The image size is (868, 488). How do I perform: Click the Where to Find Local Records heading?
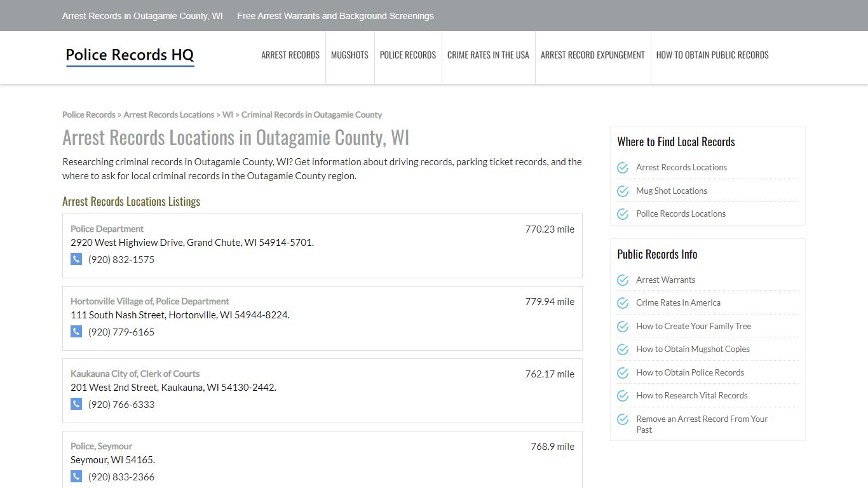(x=676, y=142)
